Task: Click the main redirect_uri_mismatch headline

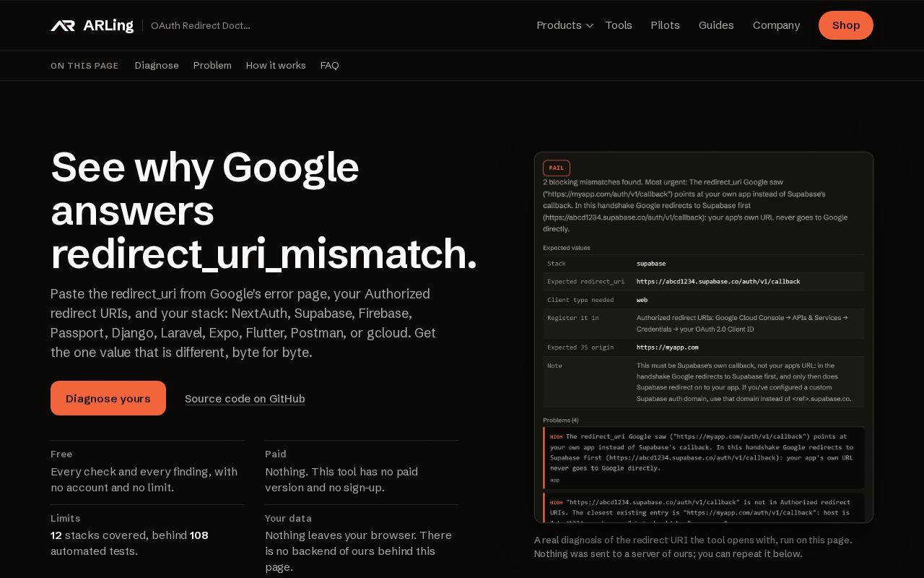Action: (x=263, y=210)
